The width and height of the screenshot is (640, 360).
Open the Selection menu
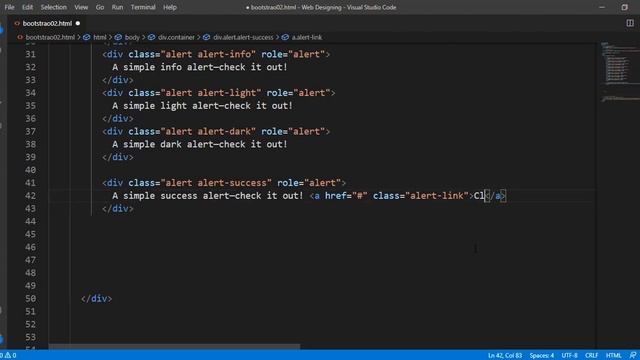pos(53,7)
